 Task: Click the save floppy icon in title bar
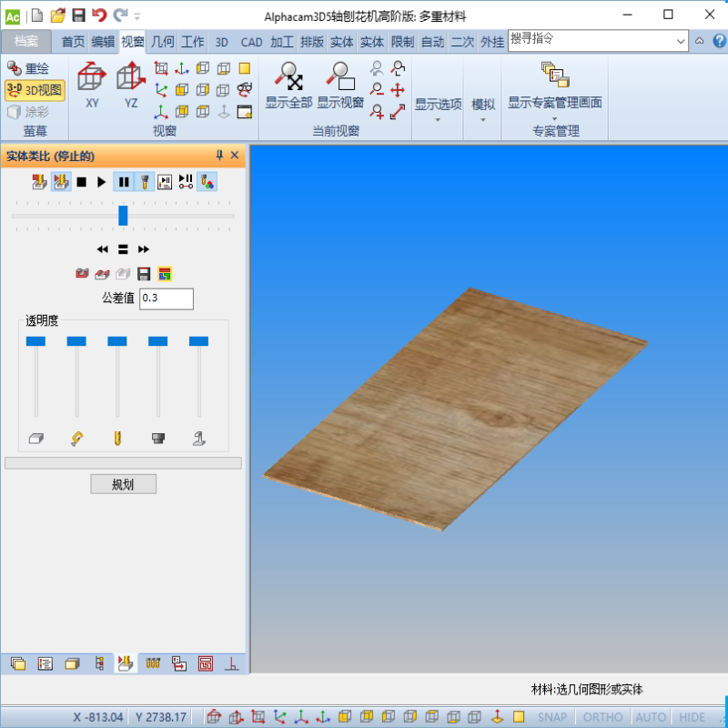pos(78,15)
